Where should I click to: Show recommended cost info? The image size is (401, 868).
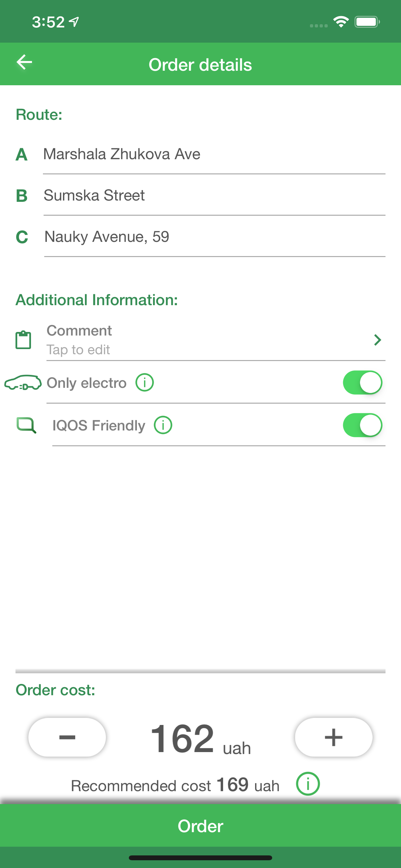[x=308, y=784]
